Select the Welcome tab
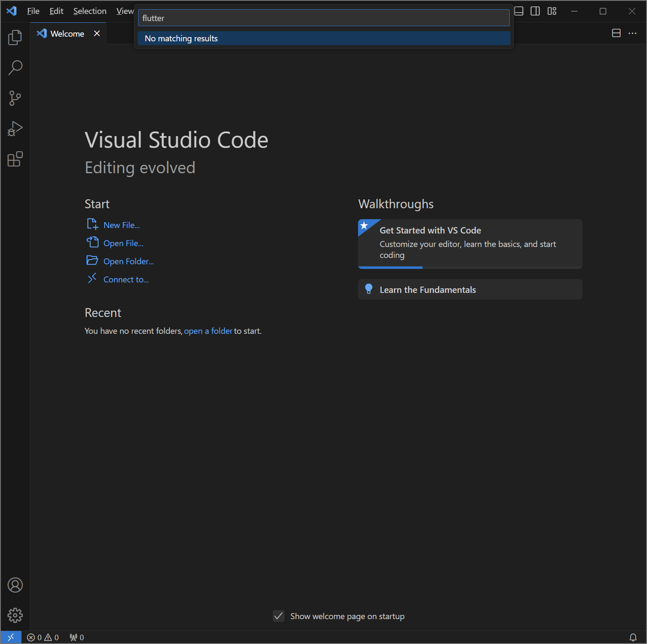 coord(68,33)
